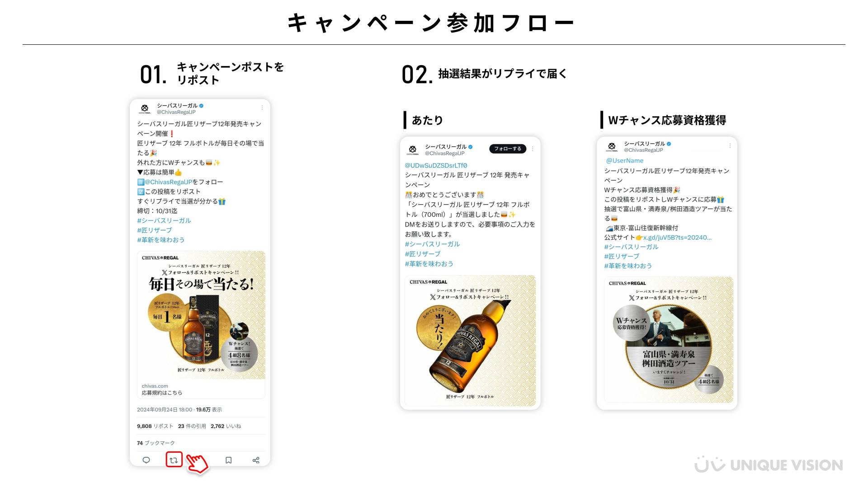
Task: Click the #匠リザーブ hashtag in the あたり post
Action: click(x=422, y=254)
